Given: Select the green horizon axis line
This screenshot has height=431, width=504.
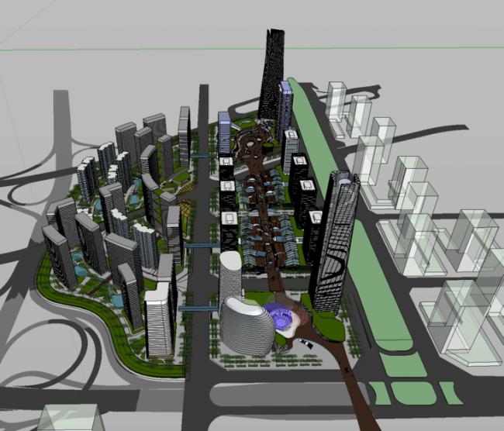Looking at the screenshot, I should click(x=310, y=49).
